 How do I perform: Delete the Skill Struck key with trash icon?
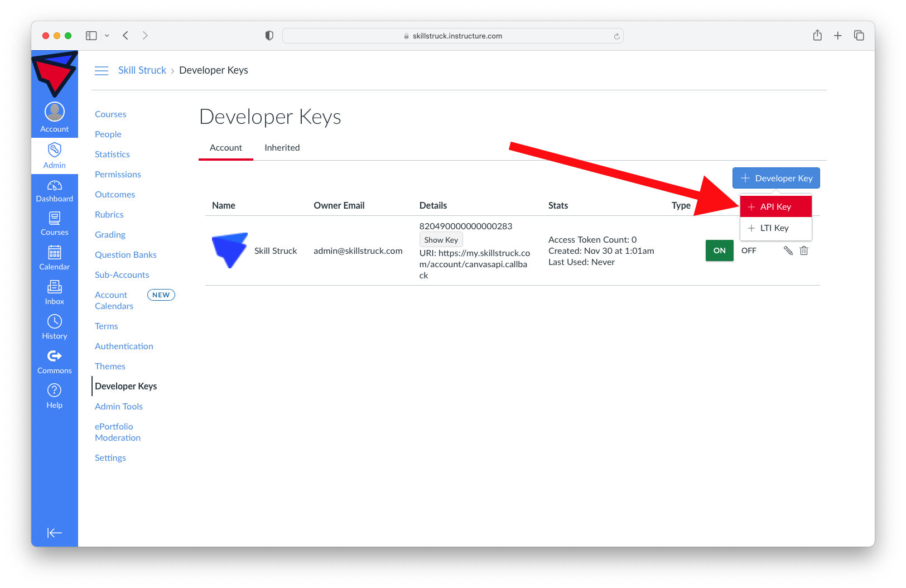[x=804, y=250]
